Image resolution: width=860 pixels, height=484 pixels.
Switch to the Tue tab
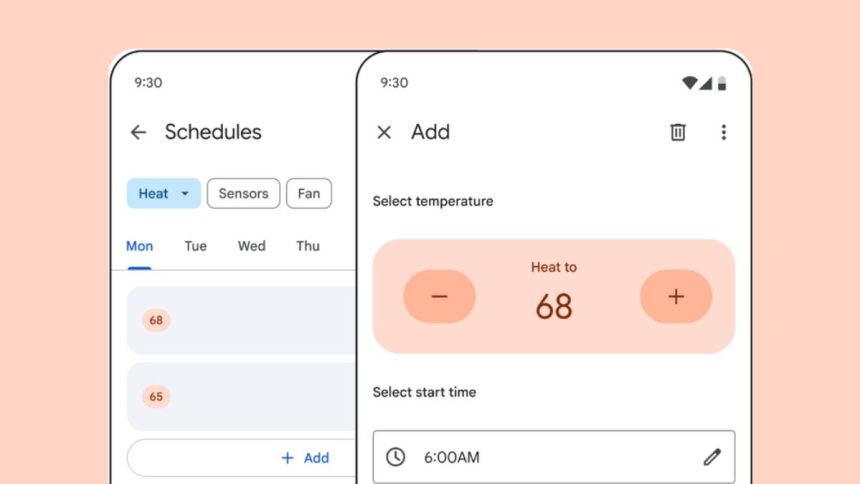point(195,246)
